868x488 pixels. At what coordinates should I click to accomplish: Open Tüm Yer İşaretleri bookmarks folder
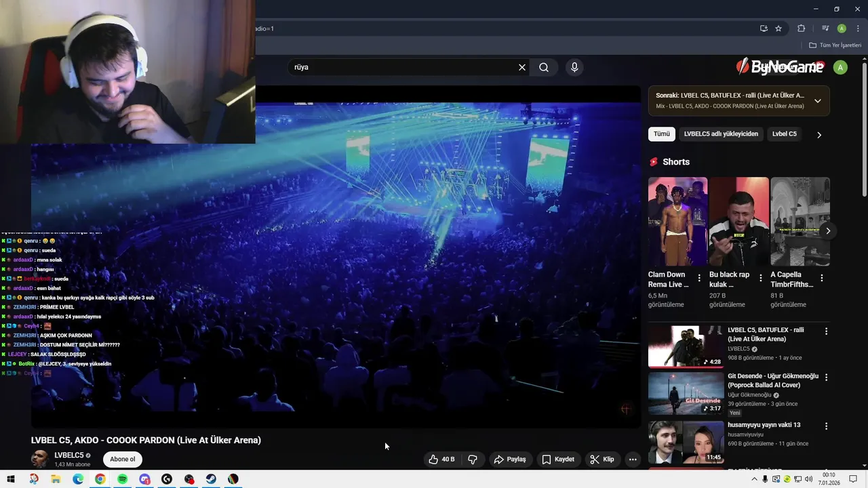tap(835, 45)
